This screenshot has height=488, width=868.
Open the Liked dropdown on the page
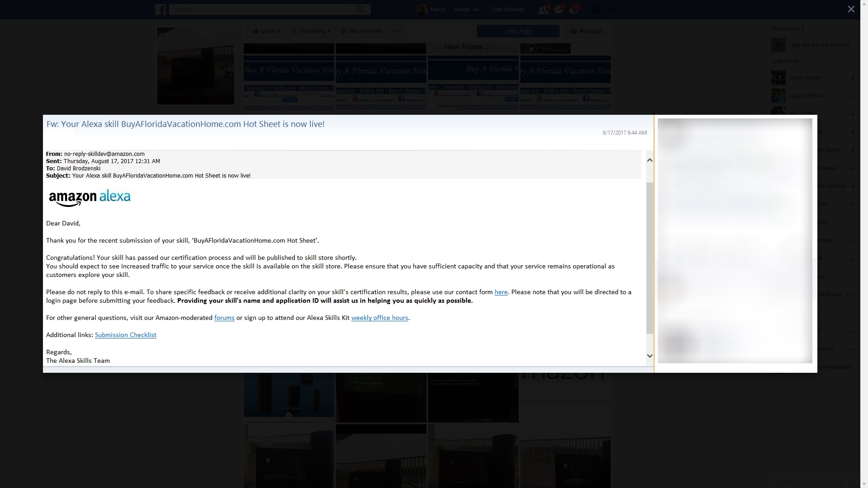(x=267, y=31)
